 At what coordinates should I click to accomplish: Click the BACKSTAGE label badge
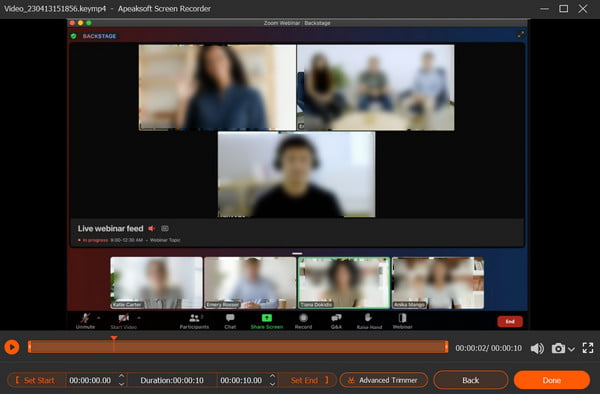pos(99,36)
